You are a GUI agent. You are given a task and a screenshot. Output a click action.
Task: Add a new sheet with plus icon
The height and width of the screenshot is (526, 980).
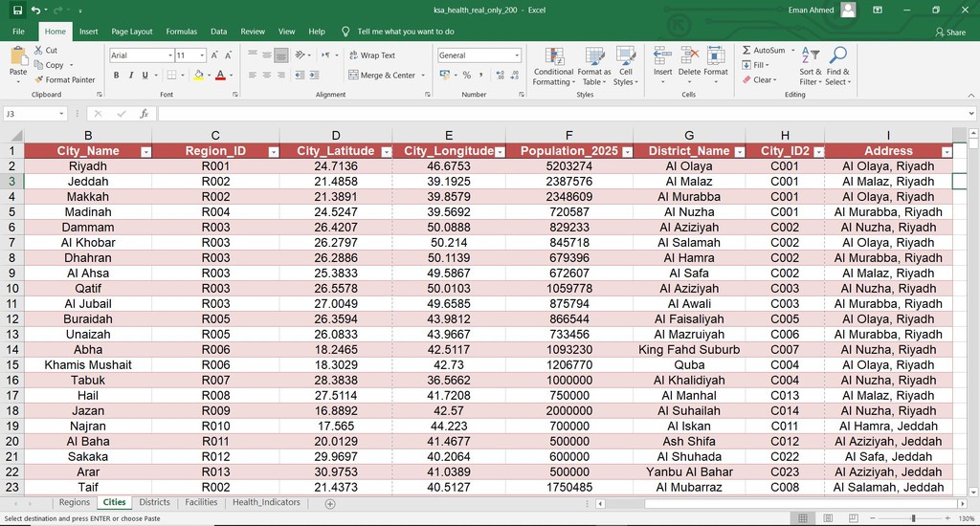pos(330,503)
